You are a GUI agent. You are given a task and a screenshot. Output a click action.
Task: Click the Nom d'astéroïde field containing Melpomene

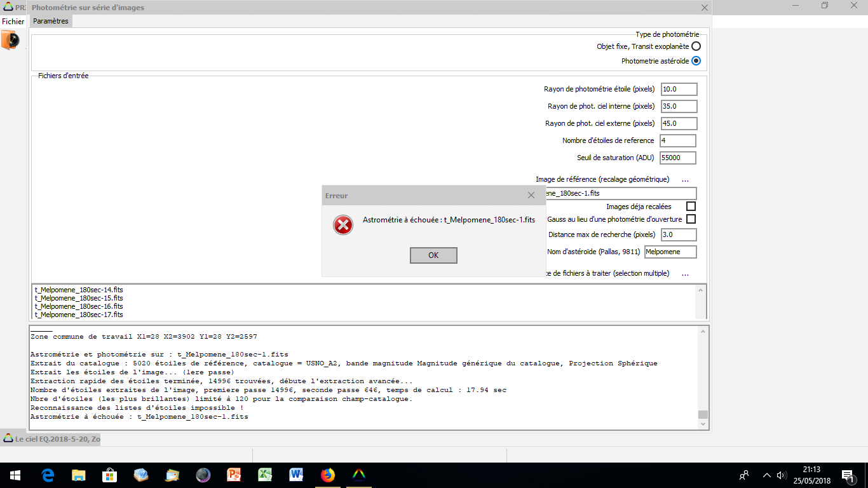pyautogui.click(x=670, y=252)
